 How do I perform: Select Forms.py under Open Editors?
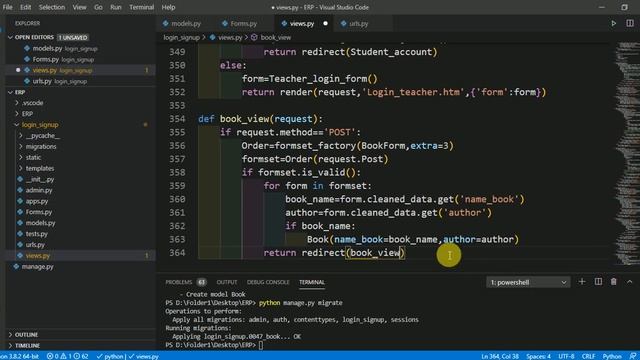pos(46,59)
